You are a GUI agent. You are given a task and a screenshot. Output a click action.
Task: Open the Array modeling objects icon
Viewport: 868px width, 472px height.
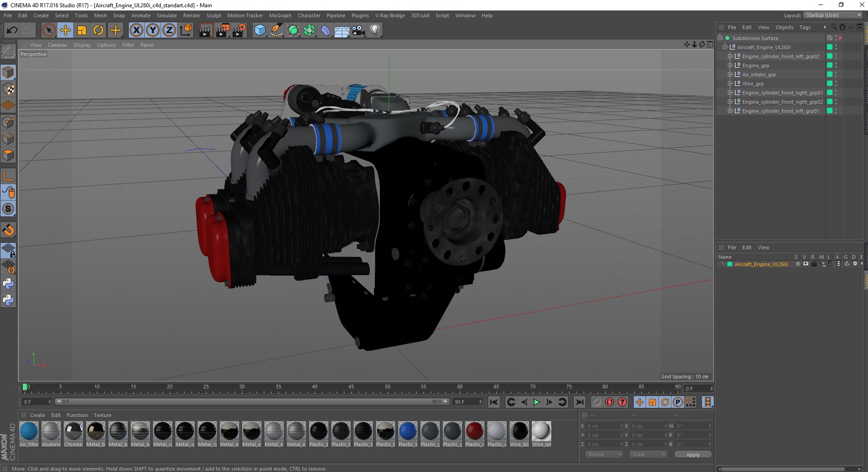tap(309, 30)
